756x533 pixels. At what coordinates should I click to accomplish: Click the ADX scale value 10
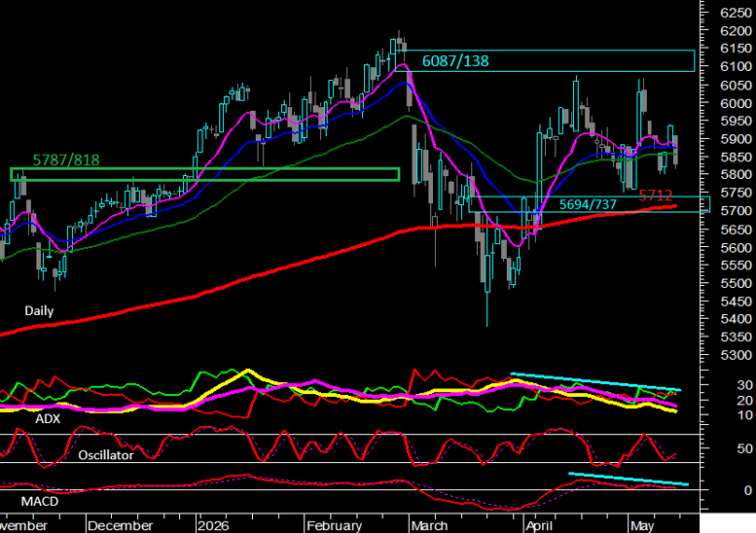(x=745, y=415)
